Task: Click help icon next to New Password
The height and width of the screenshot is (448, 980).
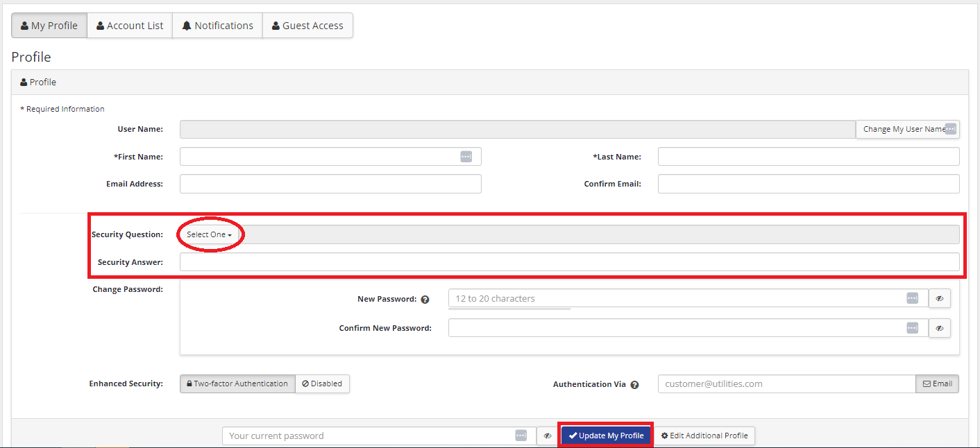Action: click(x=425, y=300)
